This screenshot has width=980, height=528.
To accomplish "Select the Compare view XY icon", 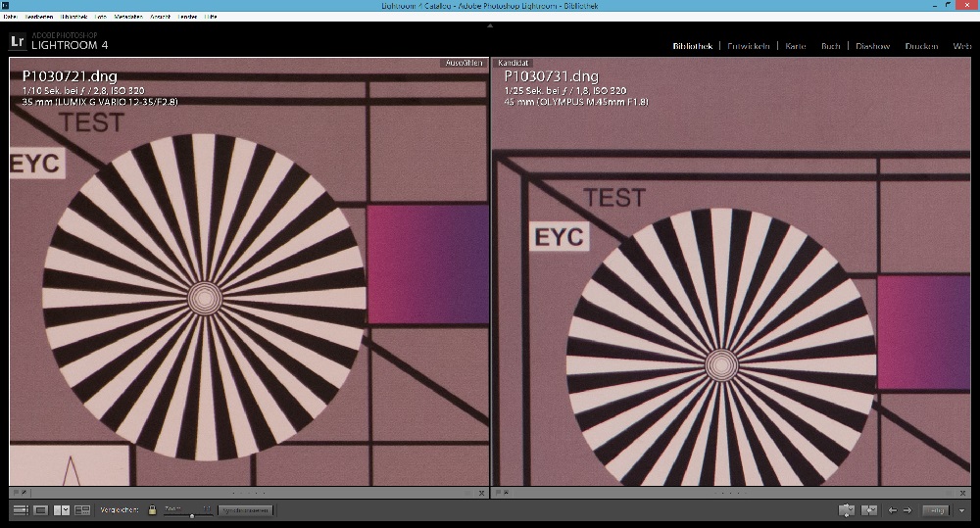I will [x=61, y=510].
